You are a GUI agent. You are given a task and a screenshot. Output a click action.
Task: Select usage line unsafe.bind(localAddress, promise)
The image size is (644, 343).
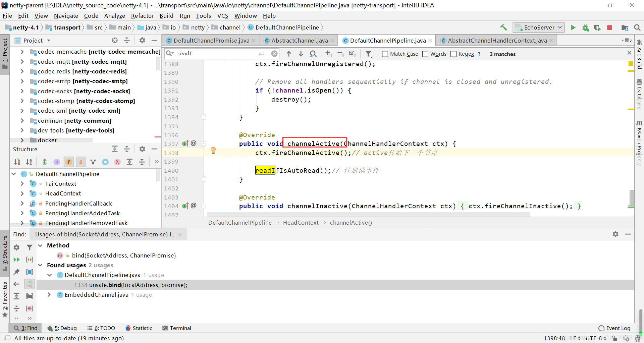tap(335, 285)
